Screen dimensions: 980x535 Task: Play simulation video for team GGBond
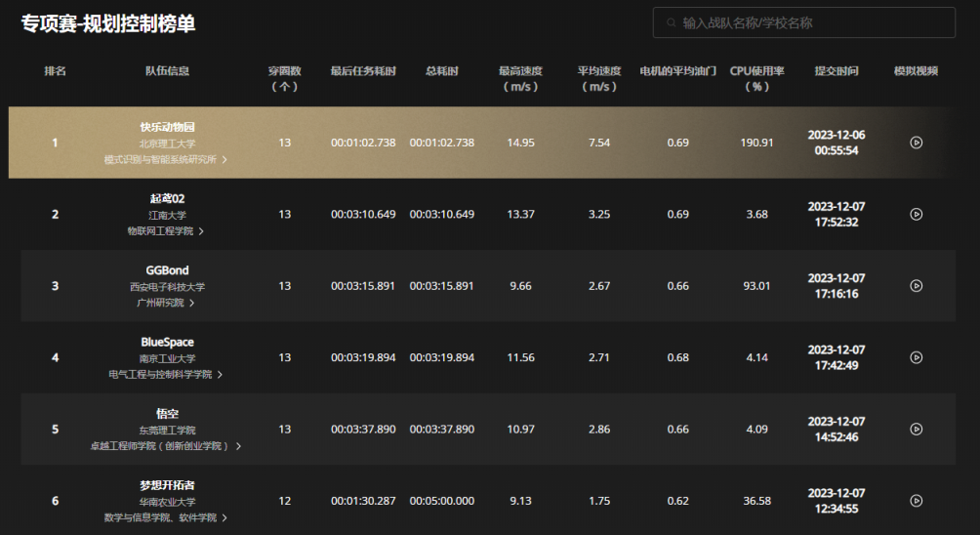click(916, 286)
